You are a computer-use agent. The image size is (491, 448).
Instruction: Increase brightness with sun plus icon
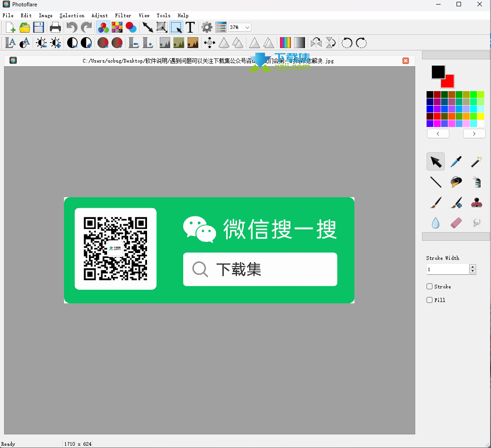tap(56, 43)
